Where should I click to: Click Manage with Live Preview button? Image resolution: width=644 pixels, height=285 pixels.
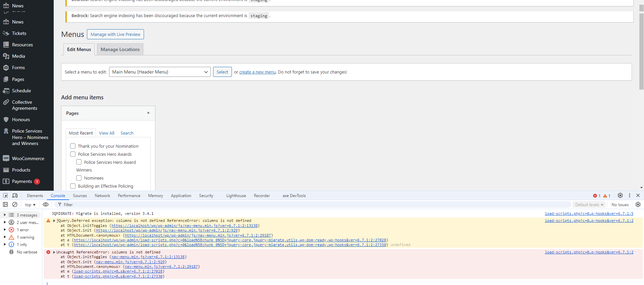115,34
